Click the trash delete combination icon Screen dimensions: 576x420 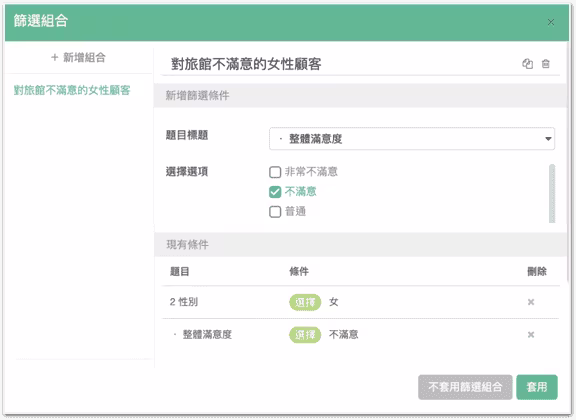point(546,64)
